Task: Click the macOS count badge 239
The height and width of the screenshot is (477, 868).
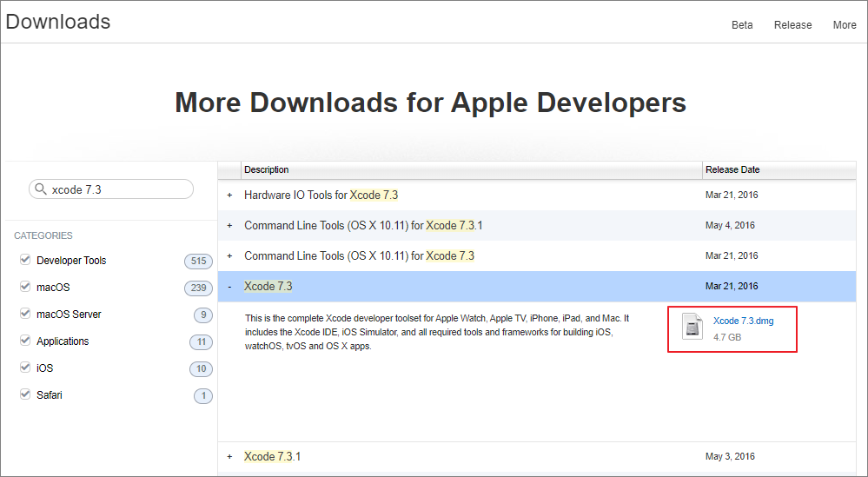Action: pos(198,288)
